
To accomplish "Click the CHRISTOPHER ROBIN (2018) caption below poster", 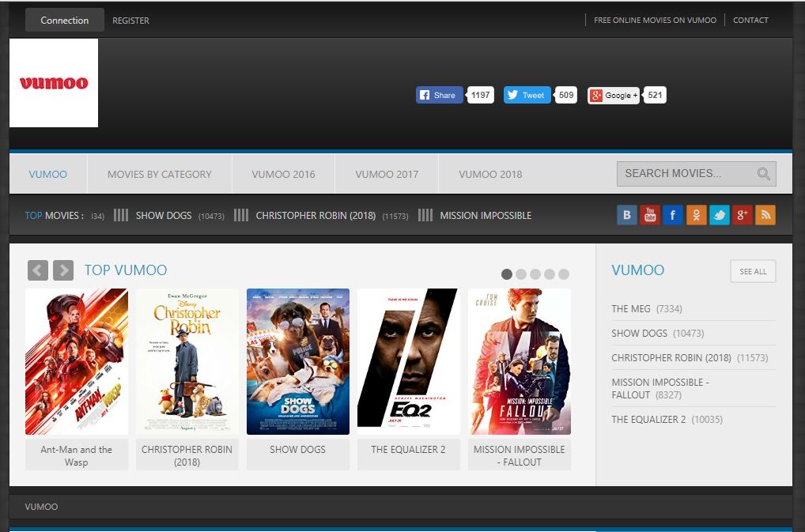I will pyautogui.click(x=187, y=455).
